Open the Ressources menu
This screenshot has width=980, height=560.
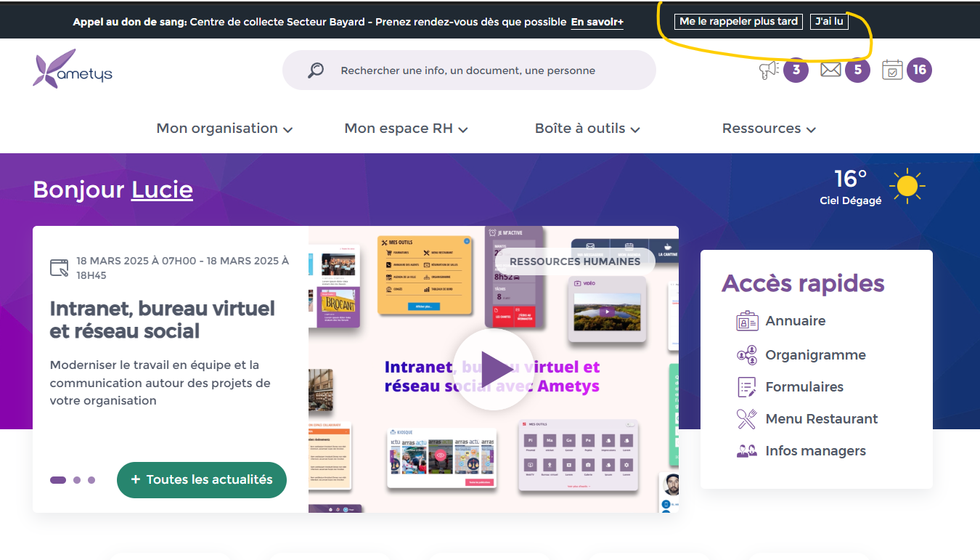(x=769, y=129)
